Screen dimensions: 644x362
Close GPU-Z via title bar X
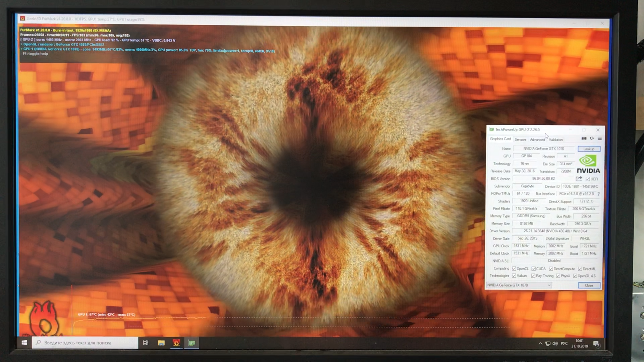coord(598,130)
